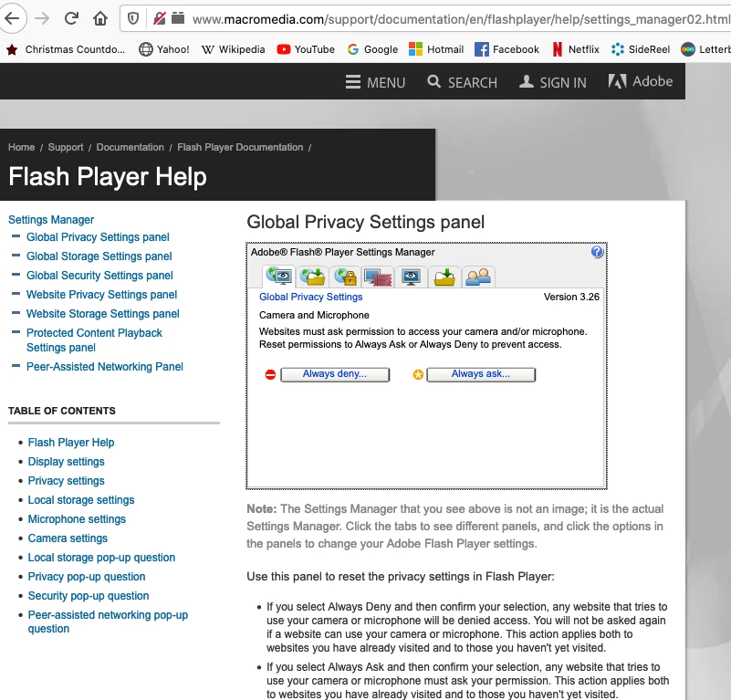Open the tracking protection shield icon
The height and width of the screenshot is (700, 731).
coord(133,18)
